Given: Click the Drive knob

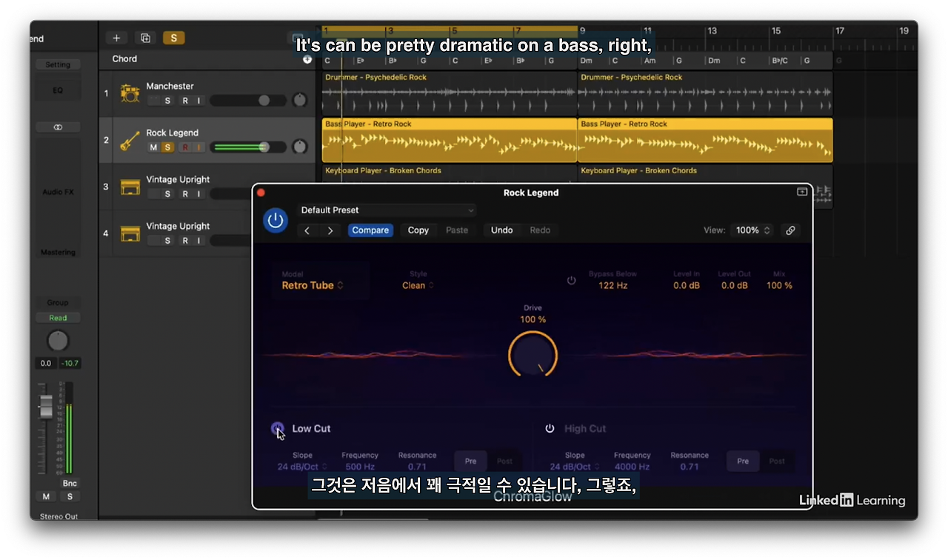Looking at the screenshot, I should pyautogui.click(x=533, y=355).
